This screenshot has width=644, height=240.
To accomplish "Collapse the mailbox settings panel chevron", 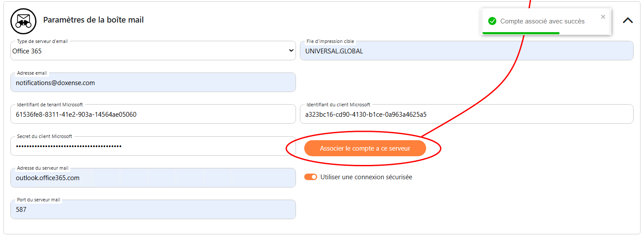I will (x=628, y=20).
